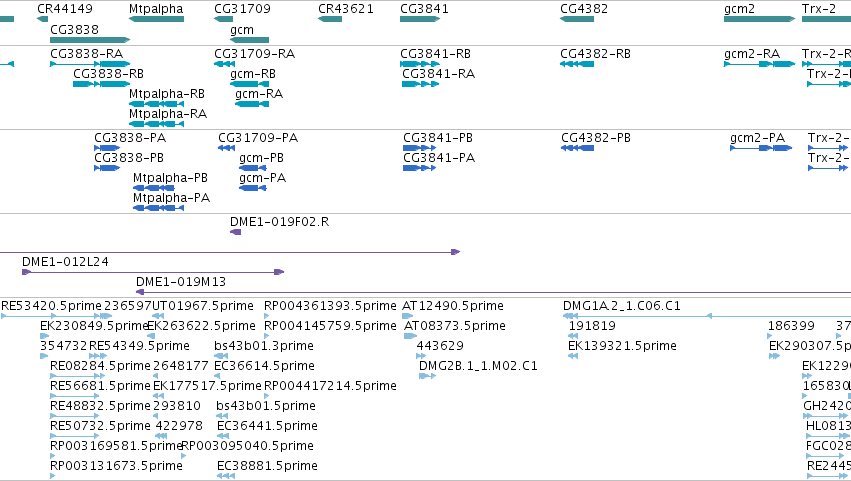Select the gcm2-RA transcript label
This screenshot has width=851, height=481.
point(752,54)
